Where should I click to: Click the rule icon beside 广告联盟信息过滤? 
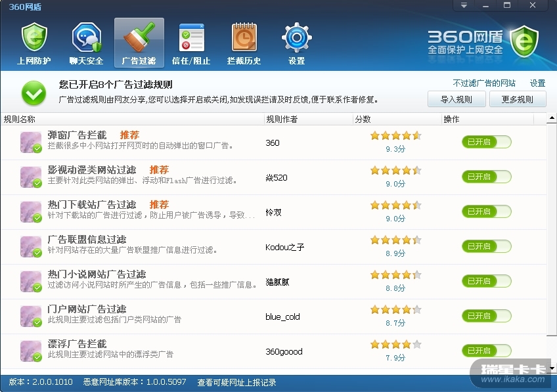pos(31,247)
